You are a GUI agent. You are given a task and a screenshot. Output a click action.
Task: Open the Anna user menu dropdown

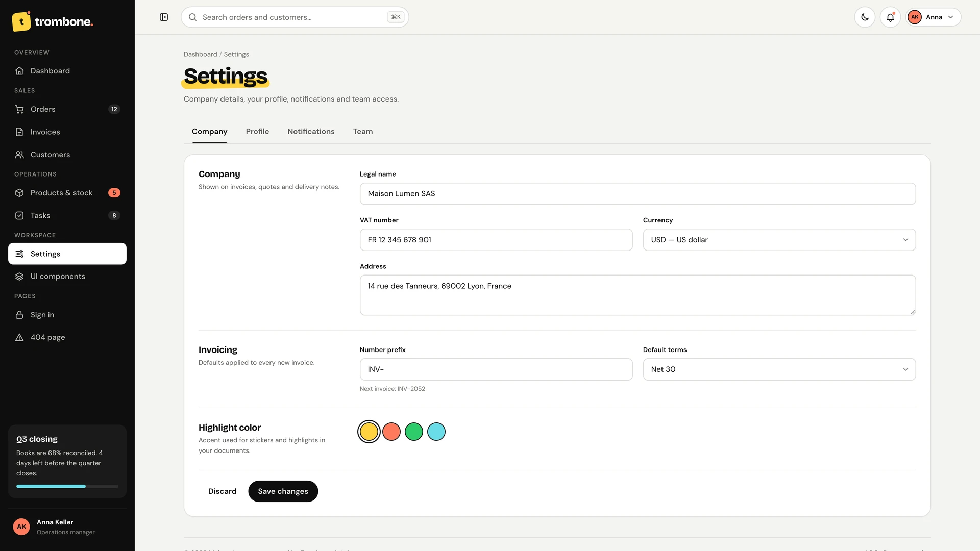tap(934, 17)
